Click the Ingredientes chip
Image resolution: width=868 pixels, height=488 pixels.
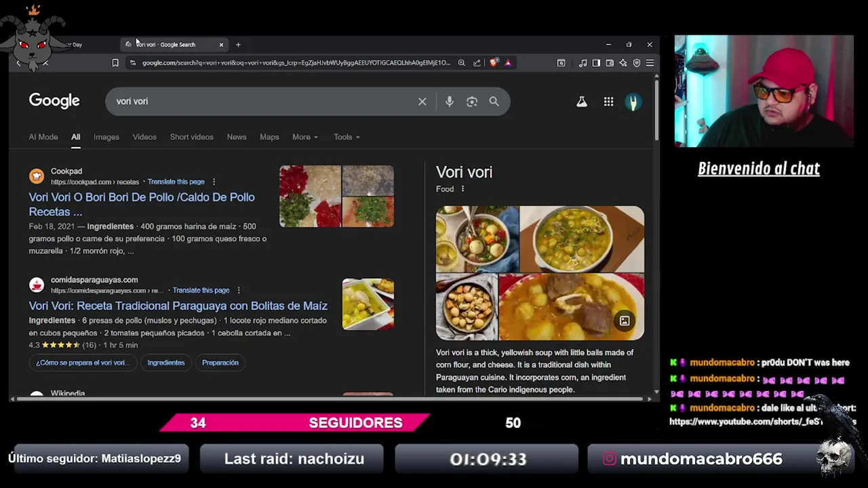[166, 363]
